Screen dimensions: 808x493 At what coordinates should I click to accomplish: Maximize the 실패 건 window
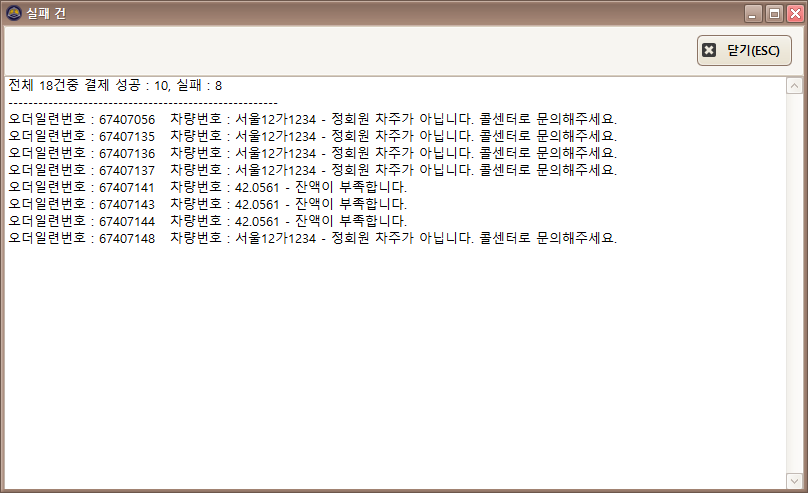[x=773, y=13]
